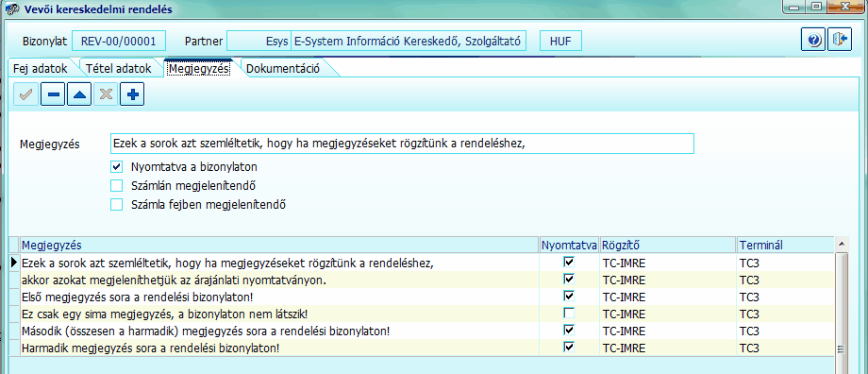Enable Számla fejben megjelenítendő checkbox
Viewport: 868px width, 374px height.
[x=116, y=205]
